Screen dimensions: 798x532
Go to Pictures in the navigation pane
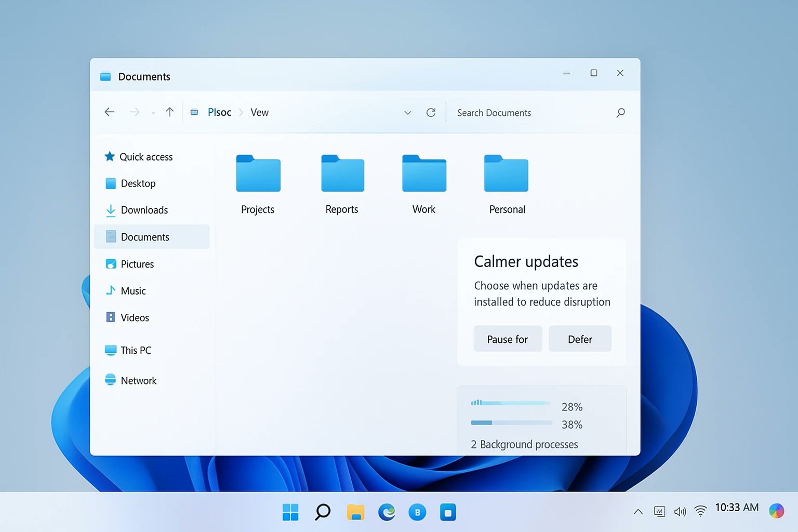click(137, 264)
